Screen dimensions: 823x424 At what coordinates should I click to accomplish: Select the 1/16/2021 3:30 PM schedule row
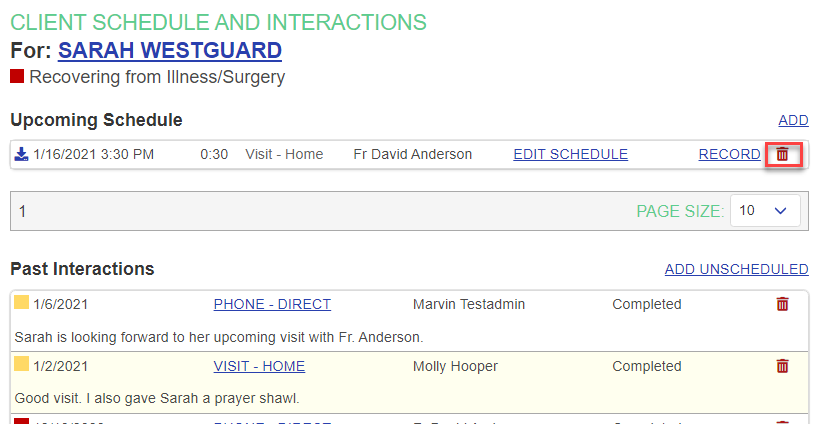(x=93, y=154)
